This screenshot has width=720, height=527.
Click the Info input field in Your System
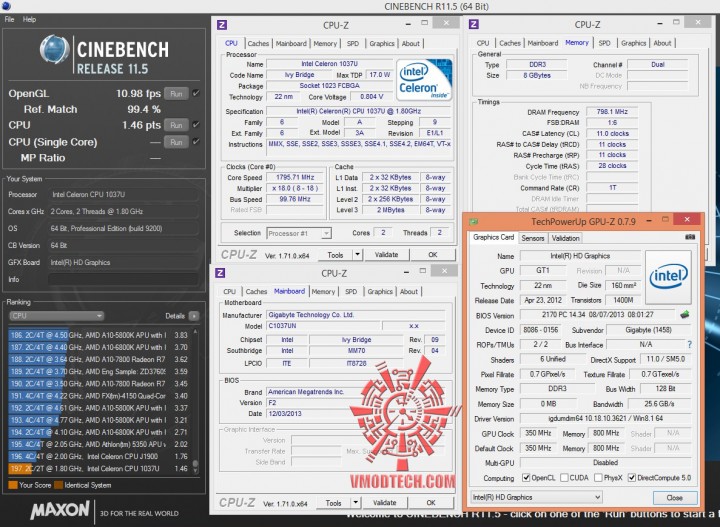(124, 279)
